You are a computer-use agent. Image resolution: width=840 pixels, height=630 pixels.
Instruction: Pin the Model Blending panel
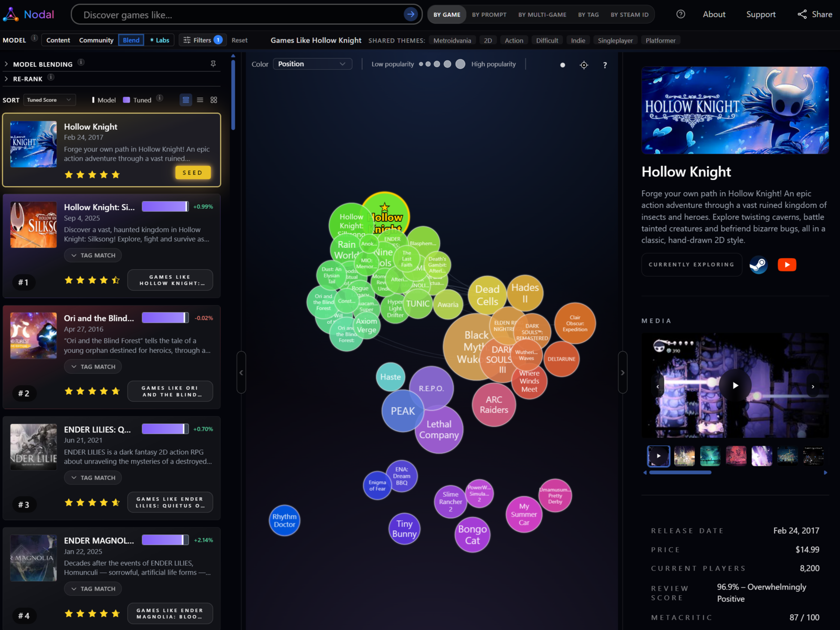pos(213,64)
